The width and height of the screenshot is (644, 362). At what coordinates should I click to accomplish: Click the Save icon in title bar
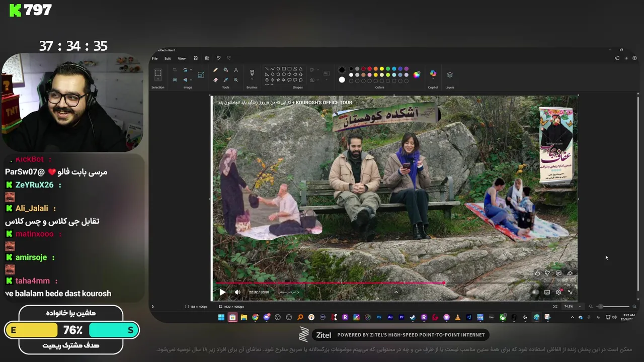[196, 58]
